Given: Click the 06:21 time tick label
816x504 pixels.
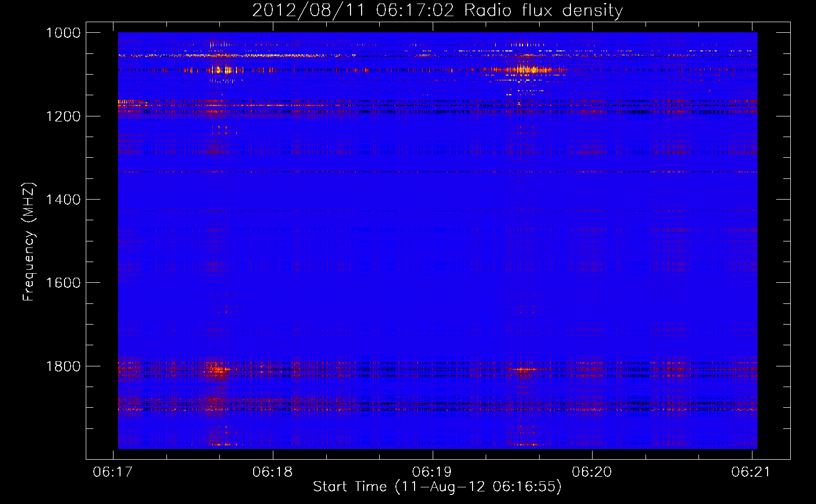Looking at the screenshot, I should click(x=751, y=472).
